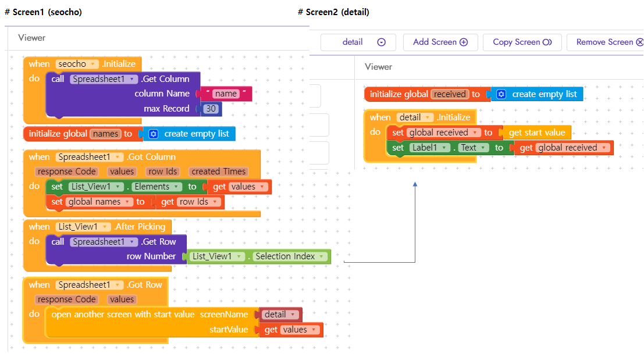644x354 pixels.
Task: Open get values dropdown in startValue slot
Action: click(x=300, y=330)
